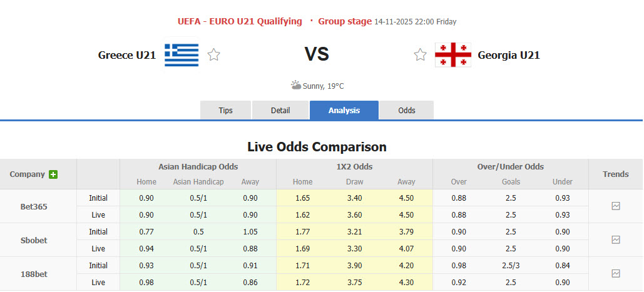Click the green plus icon beside Company
Viewport: 644px width, 292px height.
click(53, 174)
